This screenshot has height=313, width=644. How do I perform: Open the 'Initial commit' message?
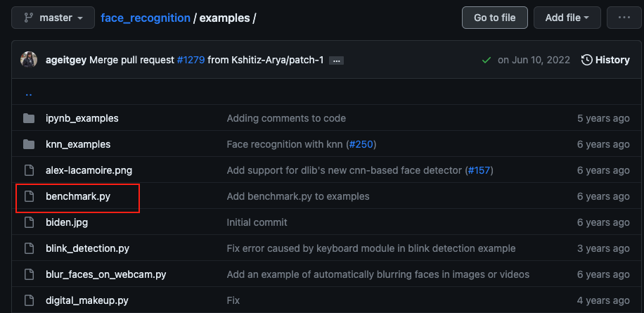(x=257, y=223)
